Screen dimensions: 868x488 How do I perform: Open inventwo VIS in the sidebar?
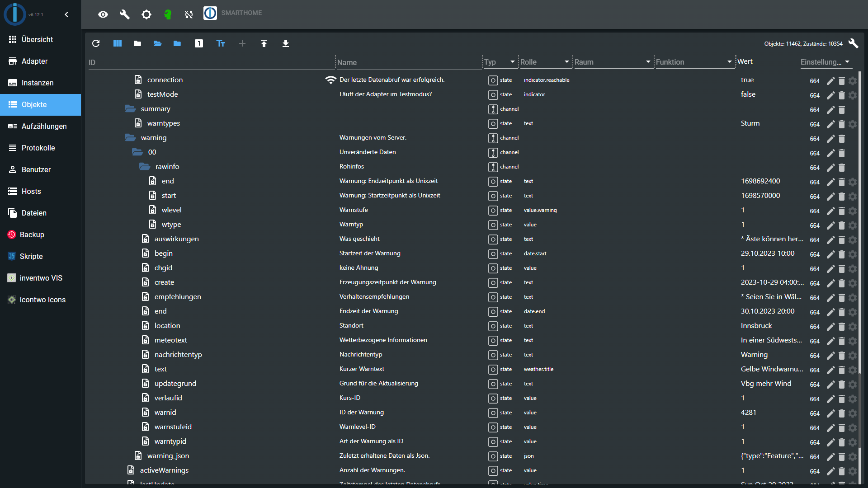41,278
